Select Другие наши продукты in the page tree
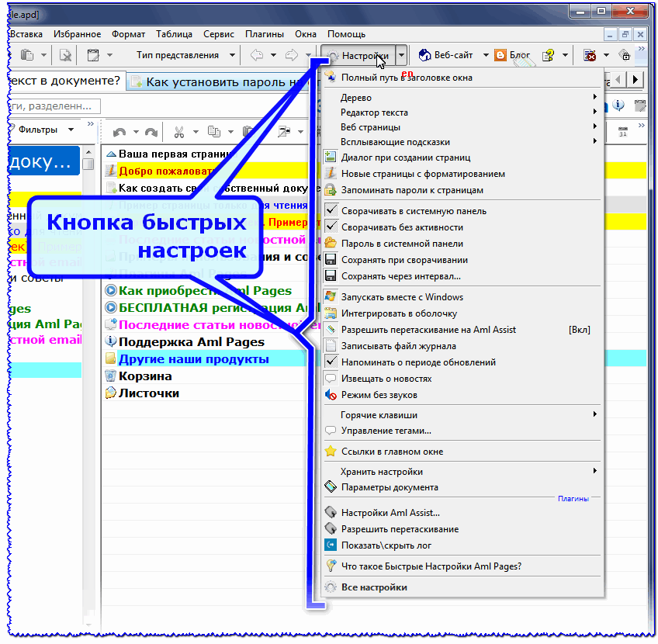The height and width of the screenshot is (644, 658). (194, 359)
